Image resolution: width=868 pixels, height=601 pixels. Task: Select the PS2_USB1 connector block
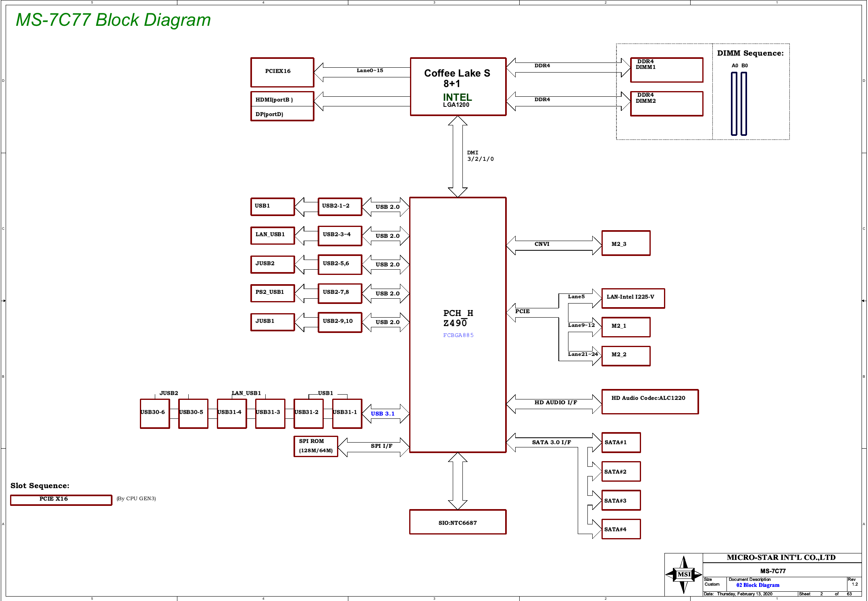point(273,293)
